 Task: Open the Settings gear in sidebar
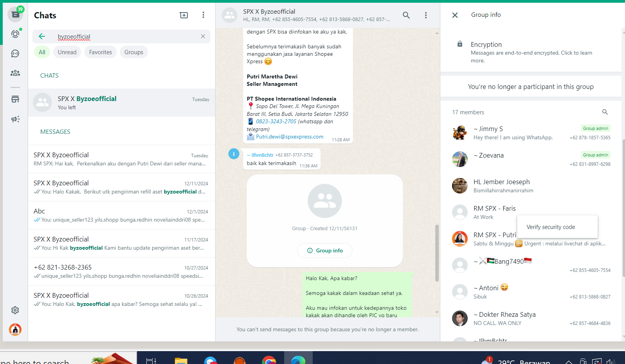click(x=15, y=310)
